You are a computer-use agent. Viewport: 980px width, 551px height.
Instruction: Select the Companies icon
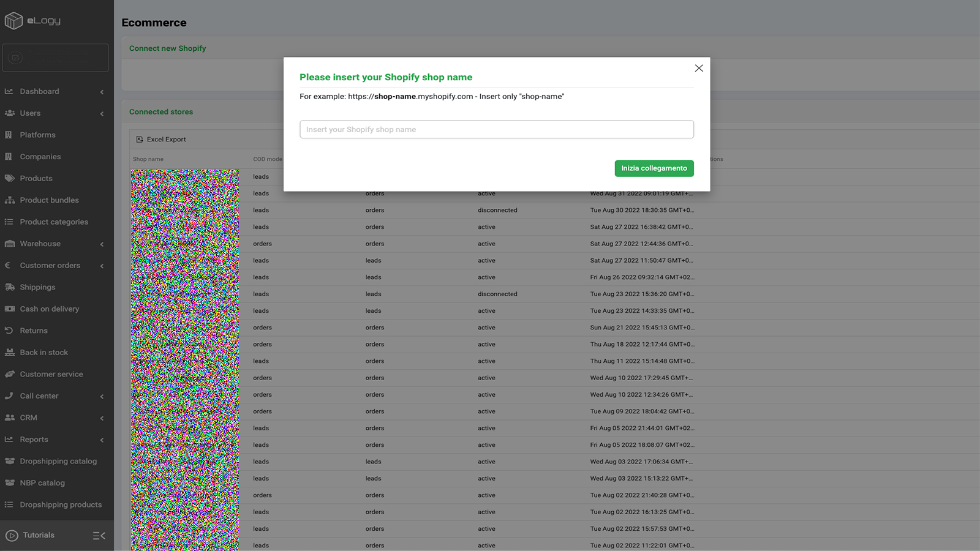click(x=9, y=156)
